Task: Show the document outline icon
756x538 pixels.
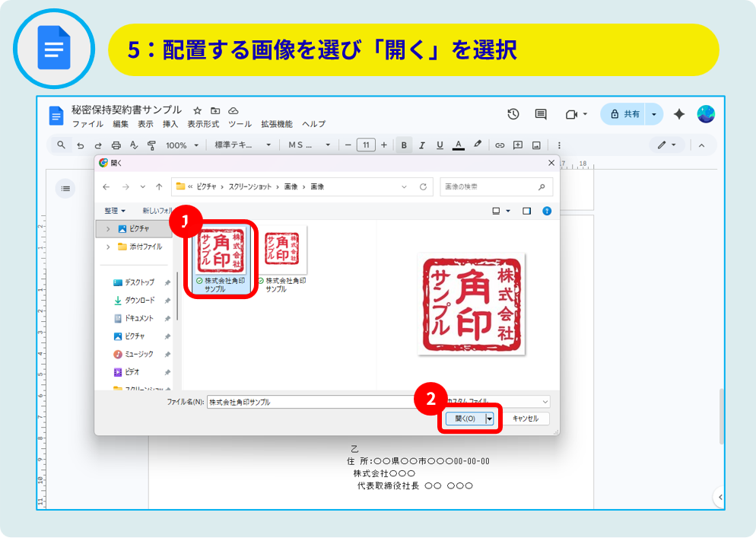Action: [65, 189]
